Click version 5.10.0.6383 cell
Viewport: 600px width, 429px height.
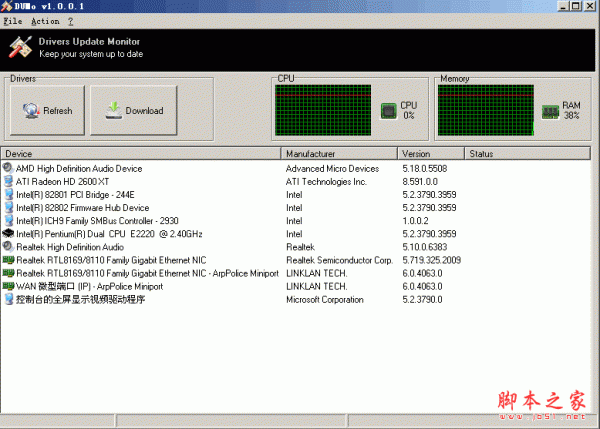[x=425, y=247]
